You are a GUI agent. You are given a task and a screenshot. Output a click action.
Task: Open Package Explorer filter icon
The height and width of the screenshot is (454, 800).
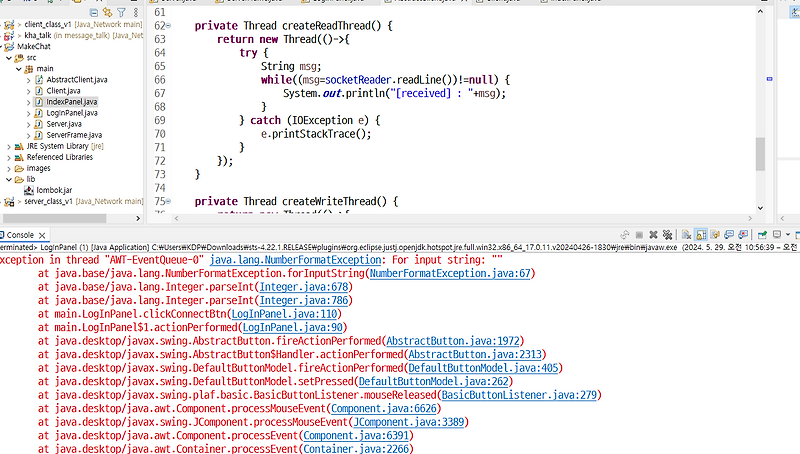pos(121,12)
